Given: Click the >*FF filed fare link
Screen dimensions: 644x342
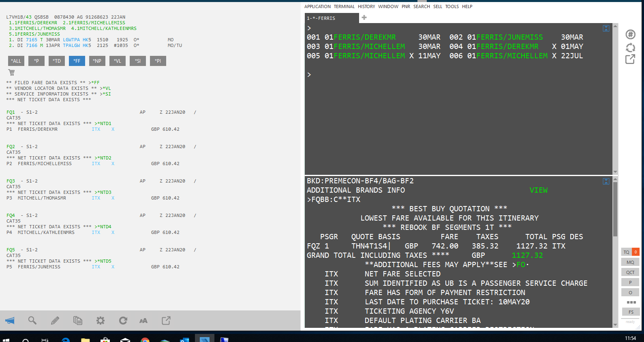Looking at the screenshot, I should coord(94,83).
